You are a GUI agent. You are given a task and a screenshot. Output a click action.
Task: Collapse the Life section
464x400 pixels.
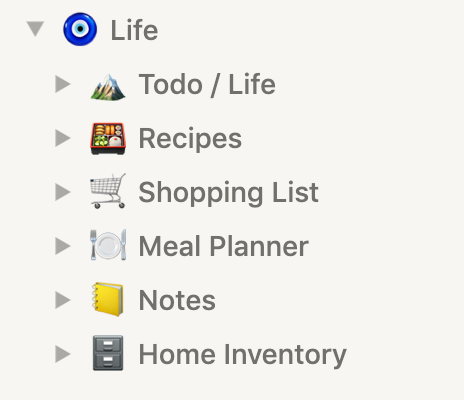[35, 29]
